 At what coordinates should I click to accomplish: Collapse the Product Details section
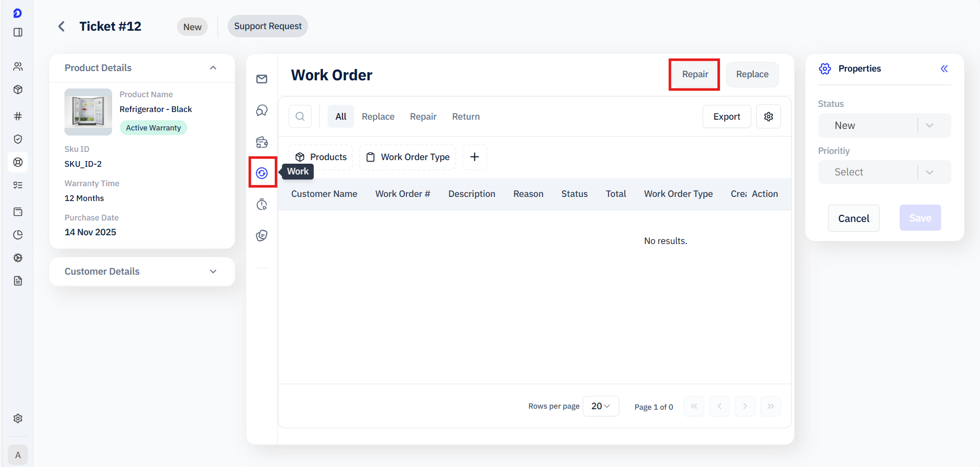click(213, 68)
